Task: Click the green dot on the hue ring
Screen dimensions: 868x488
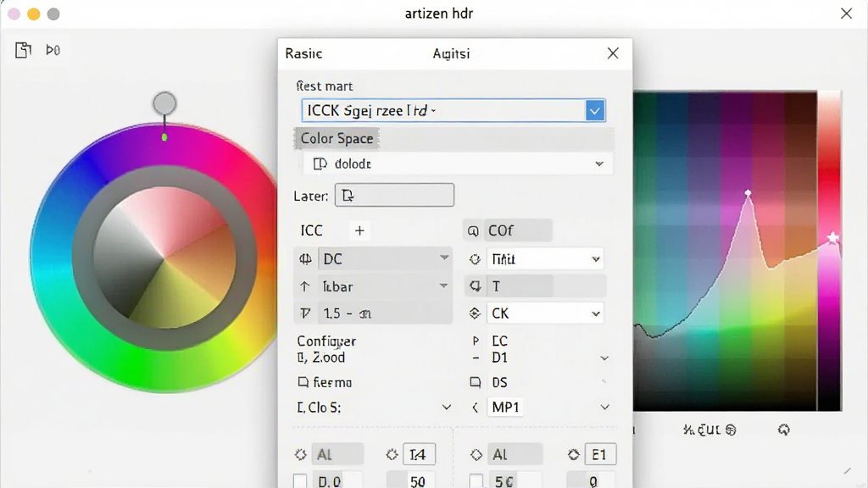Action: (x=164, y=136)
